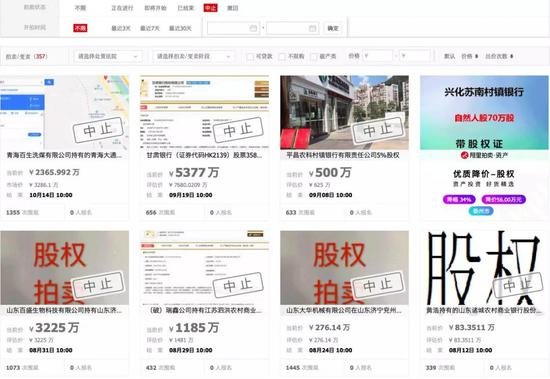Image resolution: width=550 pixels, height=379 pixels.
Task: Click the 1445 次围观 view count
Action: point(302,368)
